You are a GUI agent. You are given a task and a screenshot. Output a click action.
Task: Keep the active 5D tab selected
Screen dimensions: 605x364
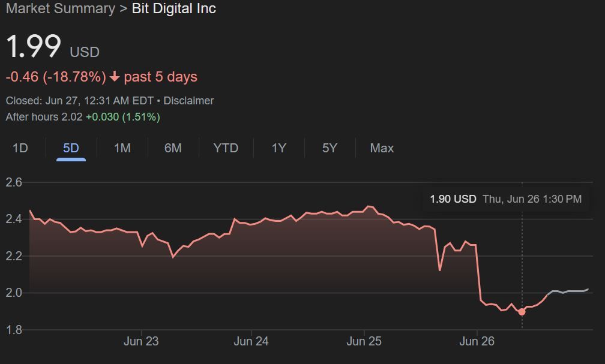(70, 148)
